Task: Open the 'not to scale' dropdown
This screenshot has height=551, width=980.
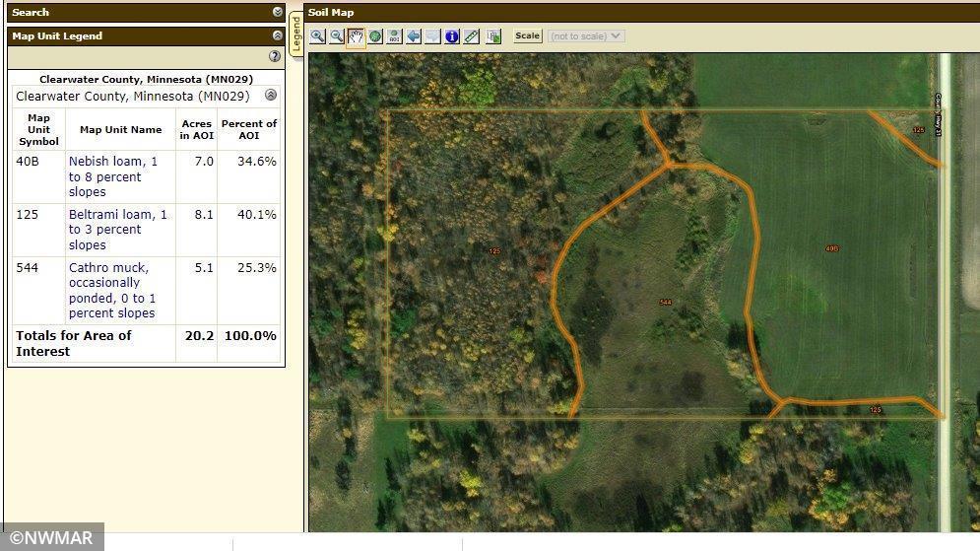Action: point(586,36)
